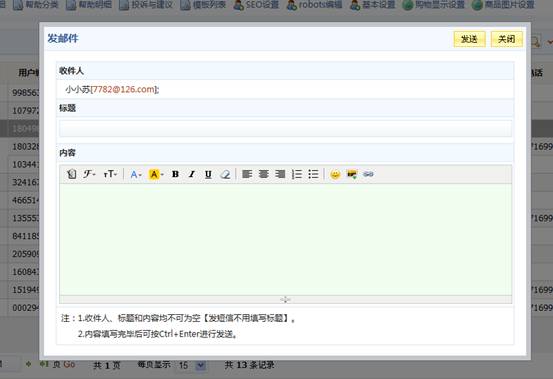Click the paste-from-clipboard icon in editor toolbar
Screen dimensions: 553x379
coord(72,174)
